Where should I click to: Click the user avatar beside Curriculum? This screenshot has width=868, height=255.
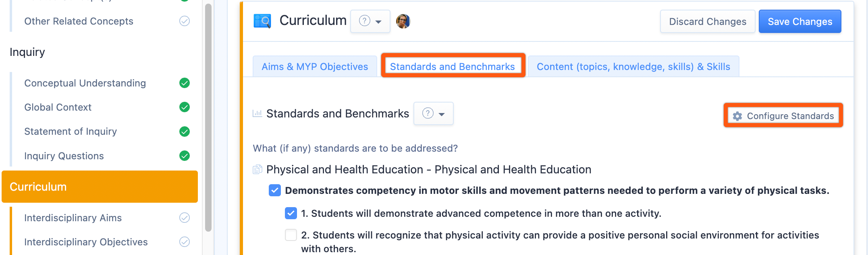click(403, 21)
